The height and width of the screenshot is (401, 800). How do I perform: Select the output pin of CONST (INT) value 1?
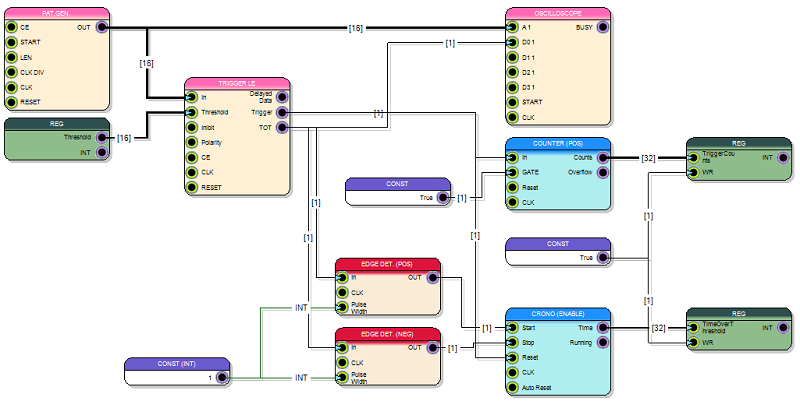click(222, 378)
